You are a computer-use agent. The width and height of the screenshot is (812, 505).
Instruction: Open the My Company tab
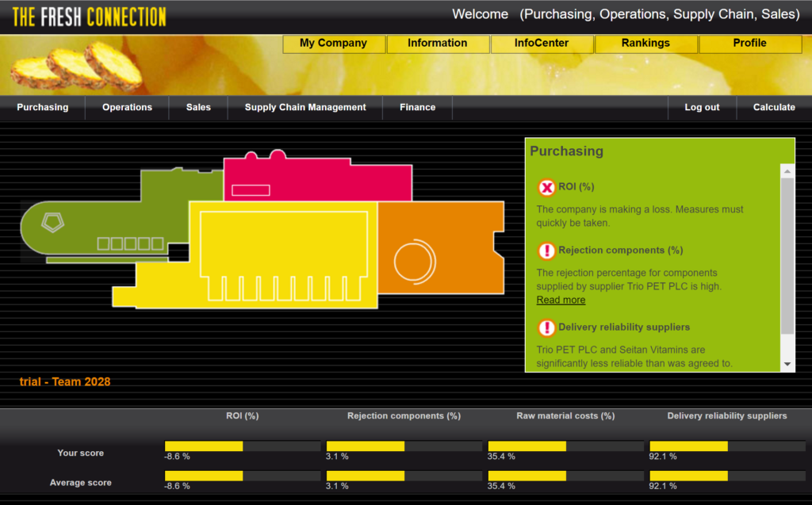coord(333,44)
